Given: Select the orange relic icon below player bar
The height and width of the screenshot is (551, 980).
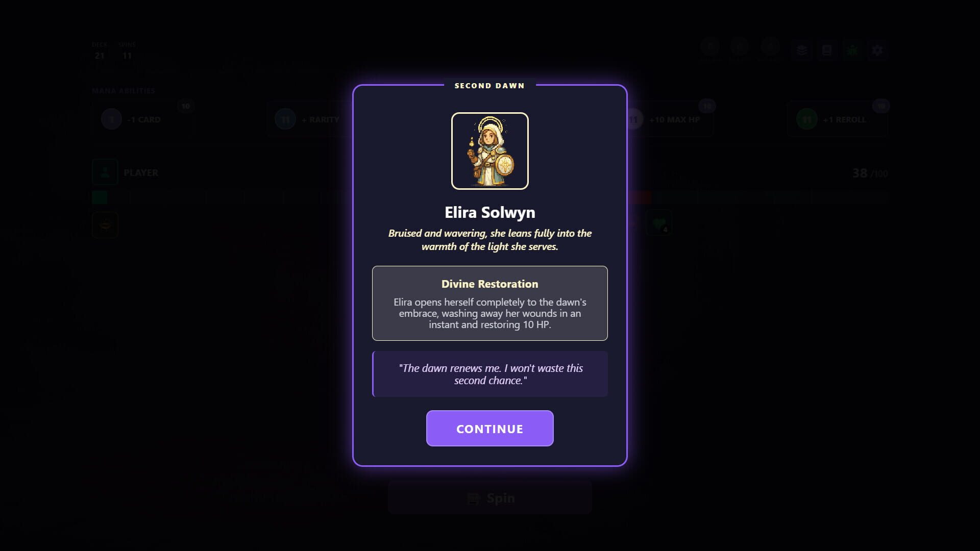Looking at the screenshot, I should tap(105, 225).
